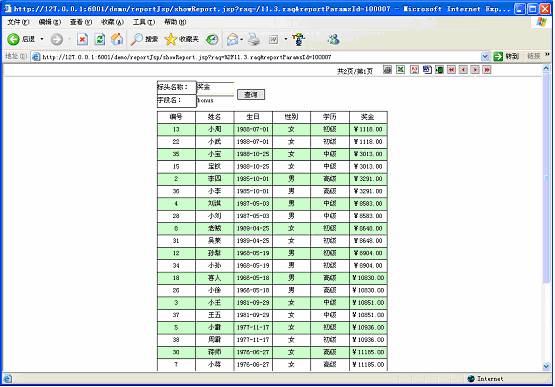The image size is (555, 387).
Task: Open the History clock icon
Action: click(212, 39)
